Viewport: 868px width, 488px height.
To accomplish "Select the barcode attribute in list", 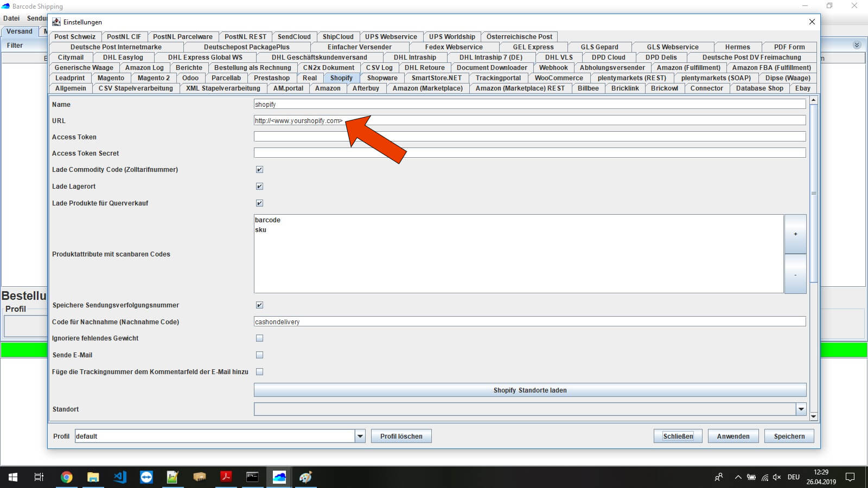I will 267,220.
